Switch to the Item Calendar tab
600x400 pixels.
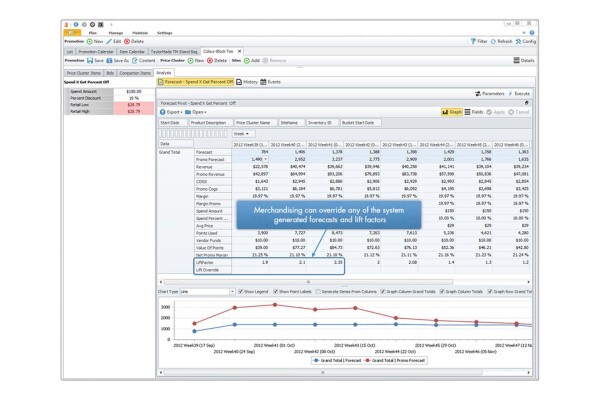(132, 52)
